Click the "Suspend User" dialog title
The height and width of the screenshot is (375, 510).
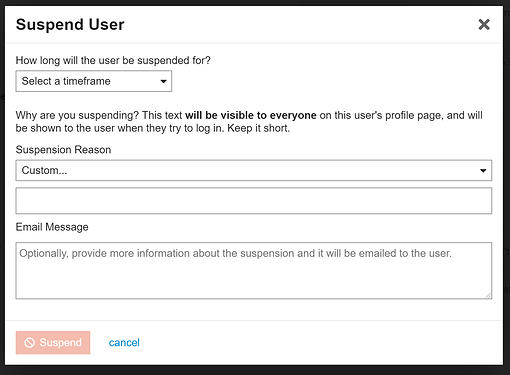(70, 24)
